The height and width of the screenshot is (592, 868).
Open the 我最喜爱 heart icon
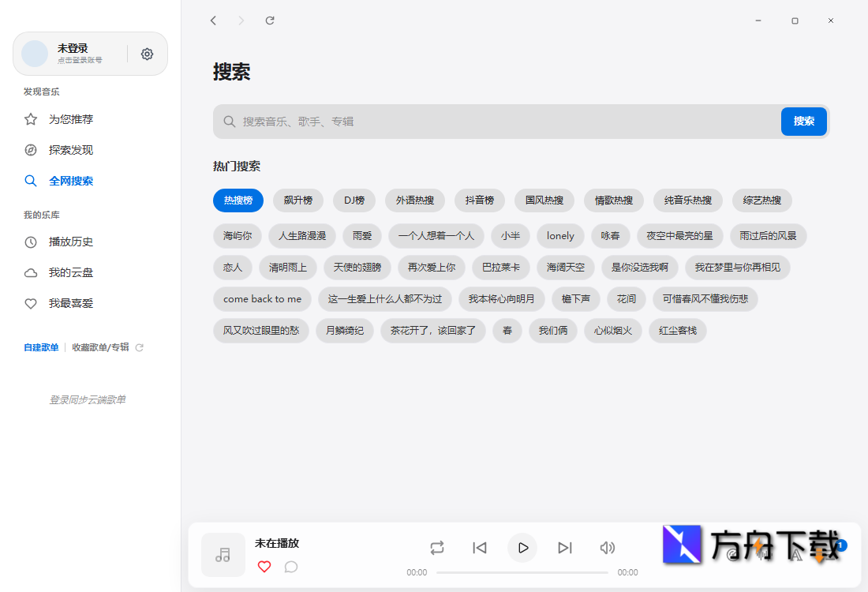pos(30,303)
